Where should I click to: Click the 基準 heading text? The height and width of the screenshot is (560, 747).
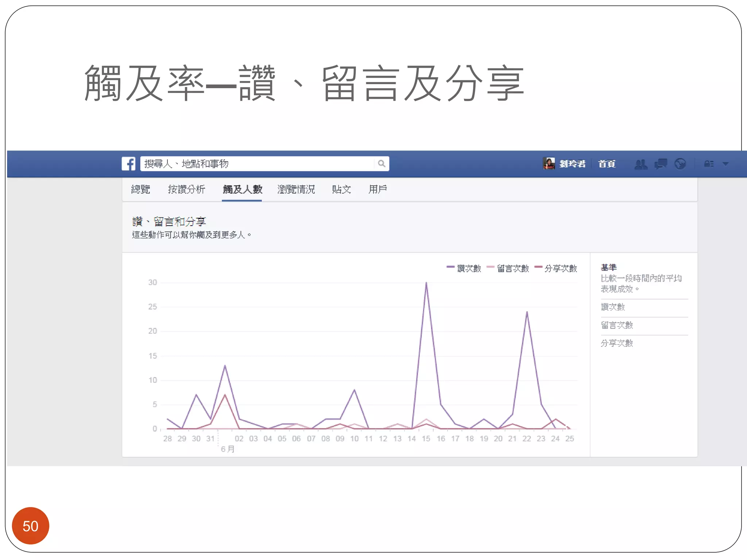(x=609, y=267)
